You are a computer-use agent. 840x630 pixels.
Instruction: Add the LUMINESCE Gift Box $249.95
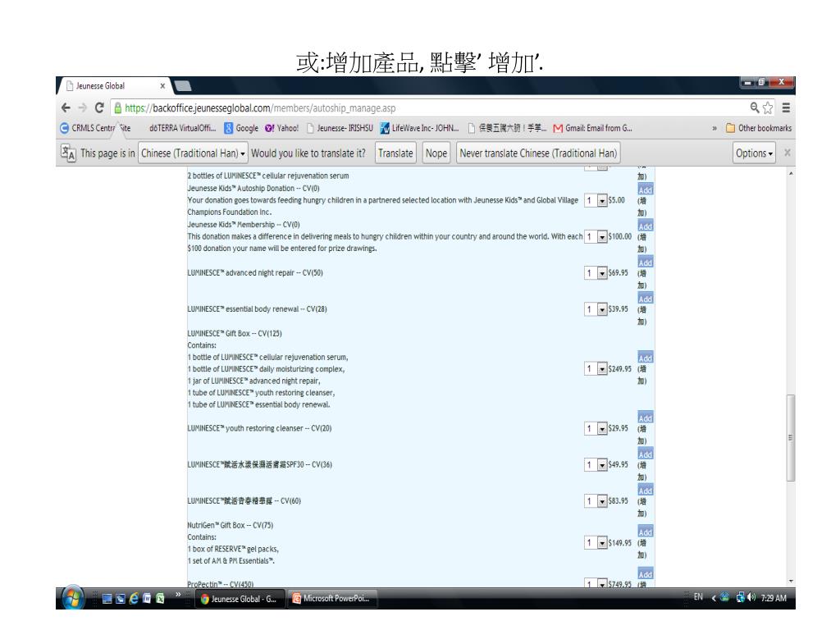pos(645,358)
